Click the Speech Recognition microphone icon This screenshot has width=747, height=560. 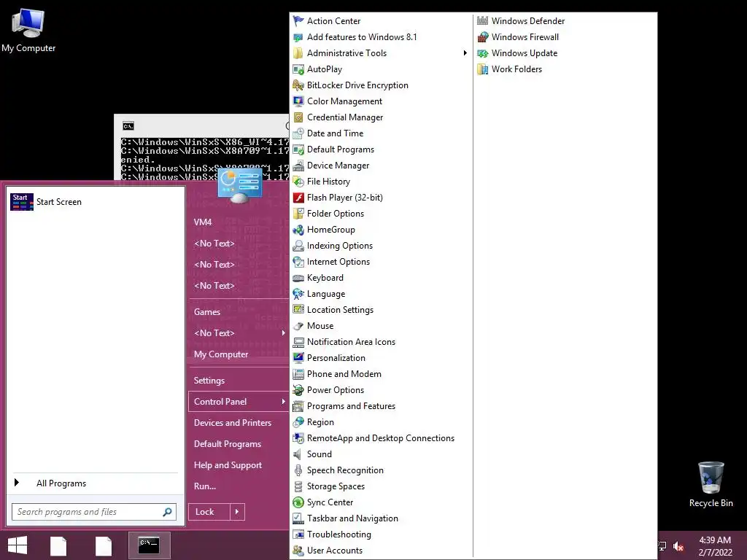(298, 470)
